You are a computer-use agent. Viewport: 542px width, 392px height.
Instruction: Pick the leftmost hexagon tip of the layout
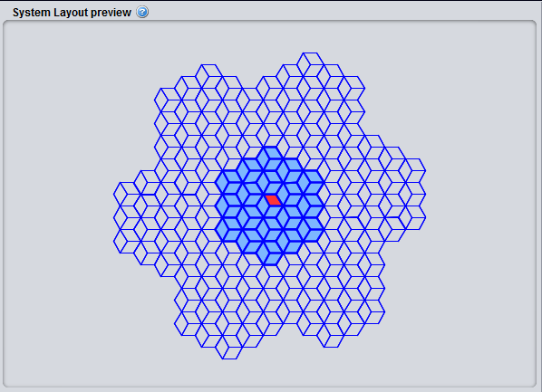127,194
